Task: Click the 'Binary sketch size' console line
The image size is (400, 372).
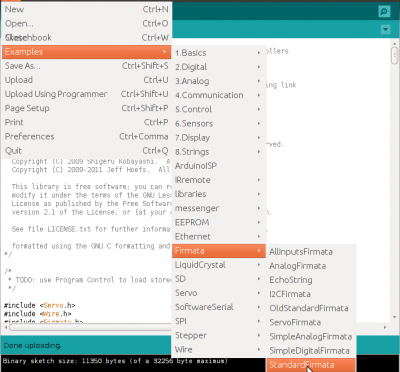Action: point(115,361)
